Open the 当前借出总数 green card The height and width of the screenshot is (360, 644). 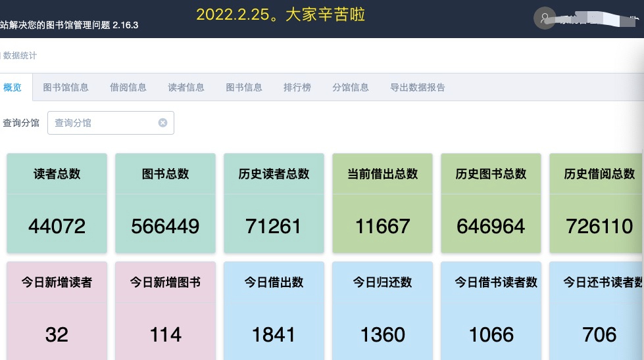click(382, 204)
